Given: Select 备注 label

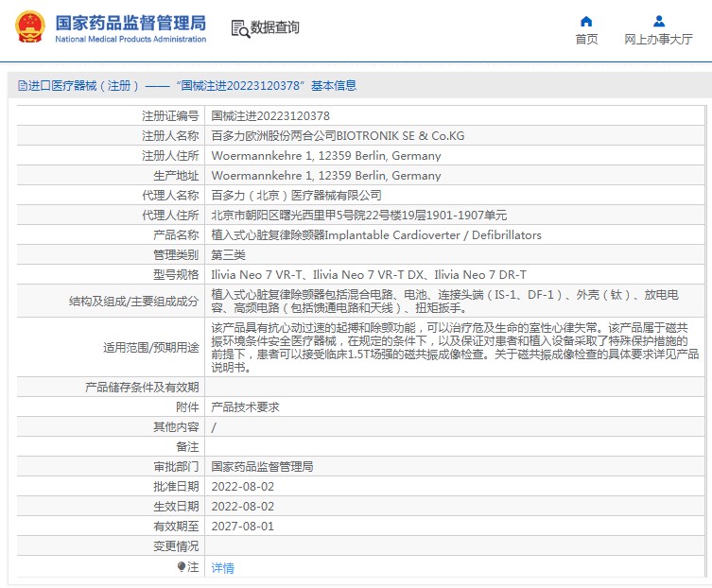Looking at the screenshot, I should (x=187, y=447).
